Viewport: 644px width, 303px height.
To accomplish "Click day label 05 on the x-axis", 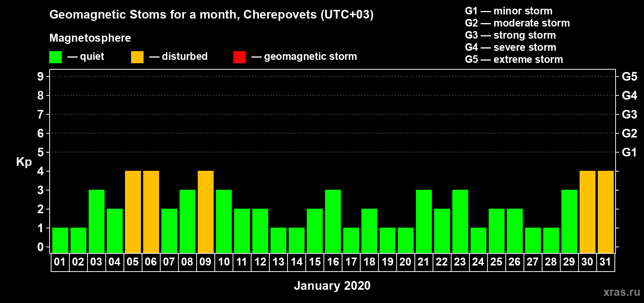I will pyautogui.click(x=133, y=262).
